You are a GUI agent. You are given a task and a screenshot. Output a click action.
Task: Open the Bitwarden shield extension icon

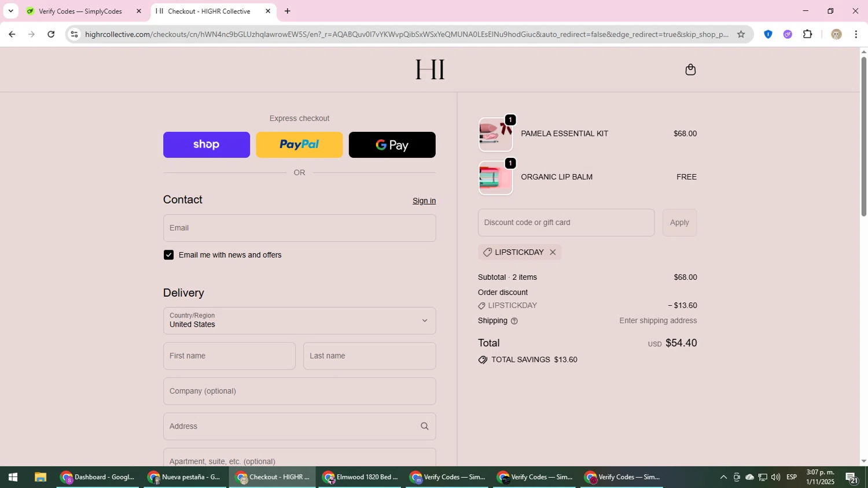[x=768, y=34]
